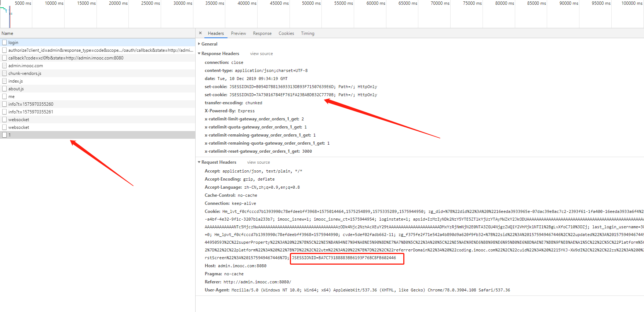The image size is (644, 312).
Task: Select the request named 1
Action: pyautogui.click(x=98, y=135)
